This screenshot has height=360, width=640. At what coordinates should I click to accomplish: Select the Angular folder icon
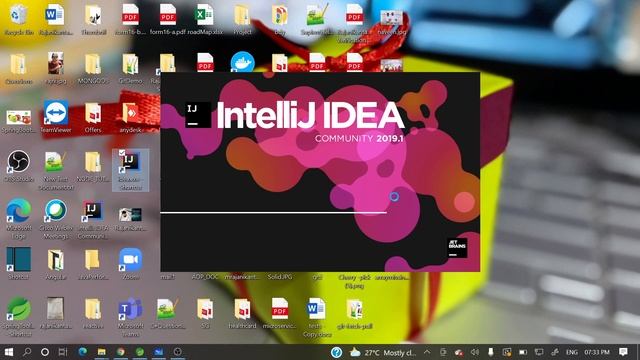(56, 263)
